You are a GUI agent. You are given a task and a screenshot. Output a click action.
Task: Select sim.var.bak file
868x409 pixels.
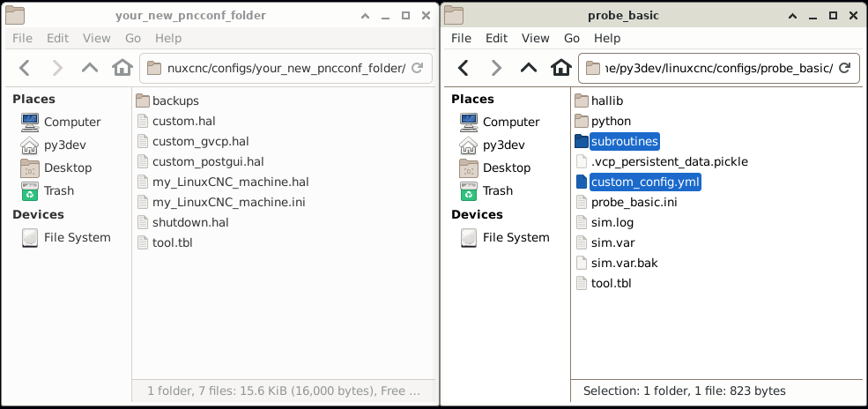[617, 263]
